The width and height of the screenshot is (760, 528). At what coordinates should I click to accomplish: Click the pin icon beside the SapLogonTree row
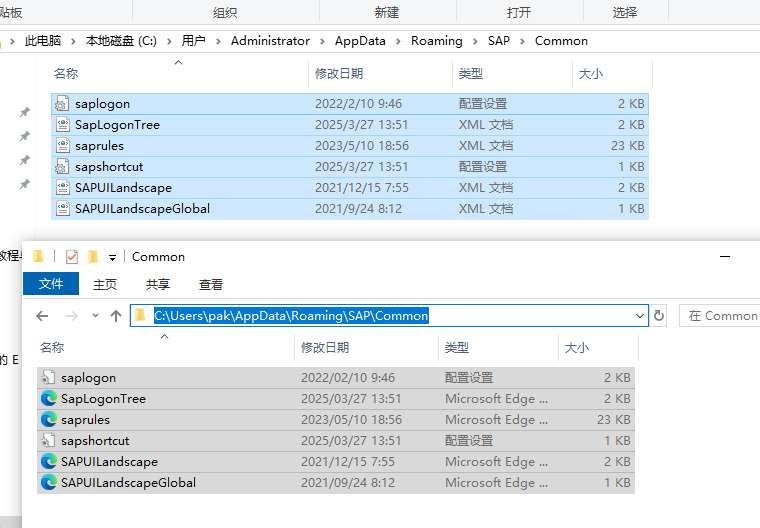coord(24,136)
